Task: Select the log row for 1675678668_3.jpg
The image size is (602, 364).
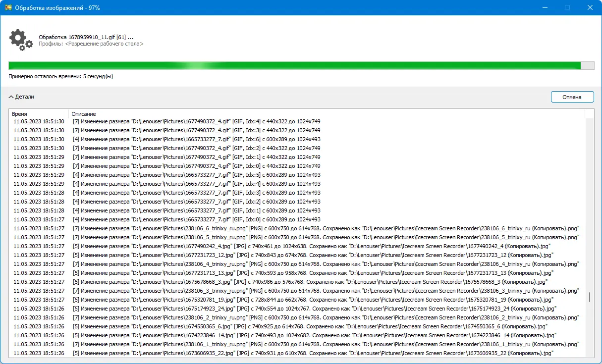Action: [297, 282]
